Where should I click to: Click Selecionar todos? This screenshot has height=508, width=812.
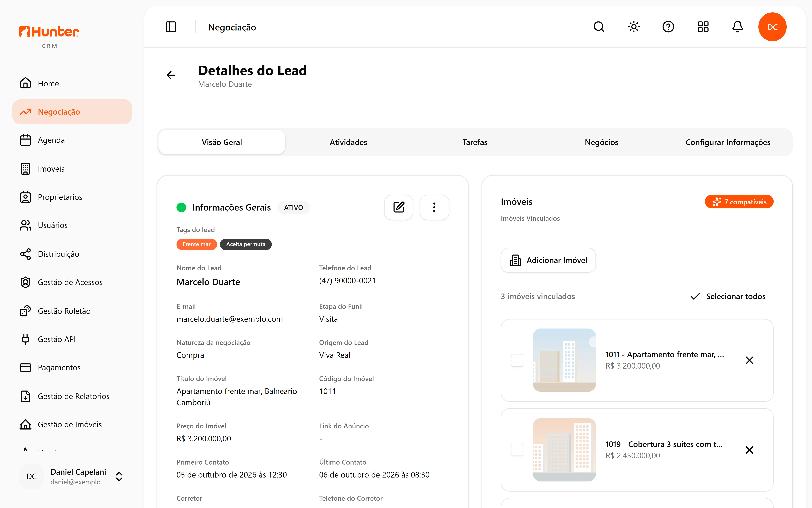point(728,296)
